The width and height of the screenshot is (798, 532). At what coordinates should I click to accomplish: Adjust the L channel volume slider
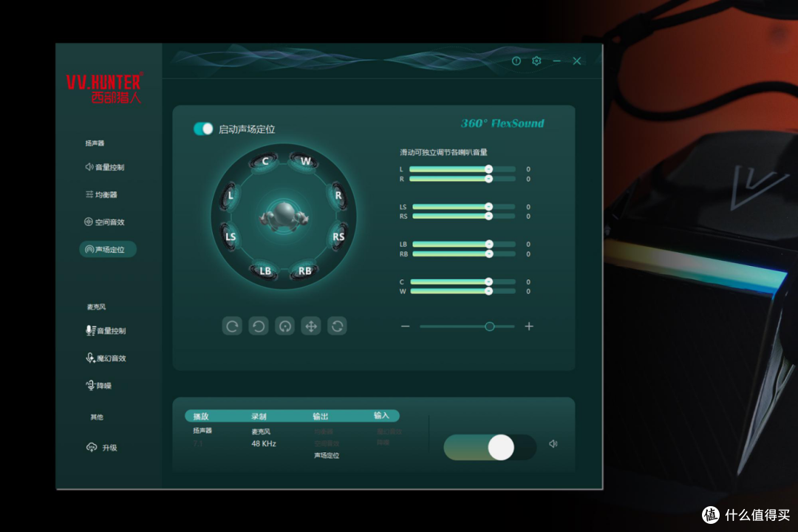click(462, 169)
